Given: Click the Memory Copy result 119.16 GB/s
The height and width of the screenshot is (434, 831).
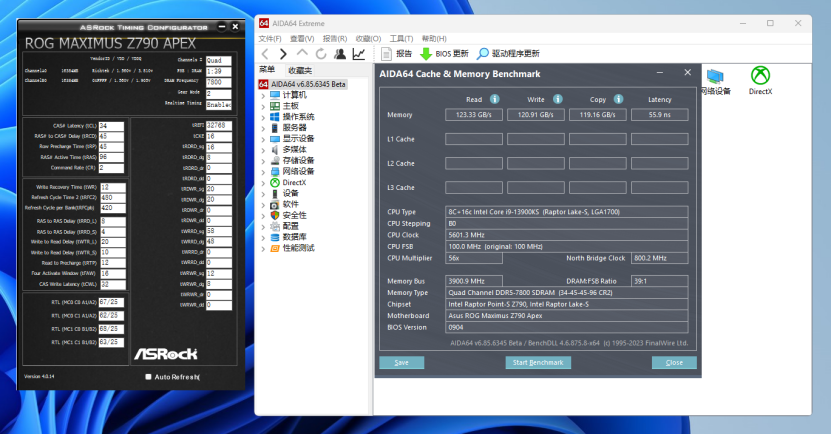Looking at the screenshot, I should (598, 114).
